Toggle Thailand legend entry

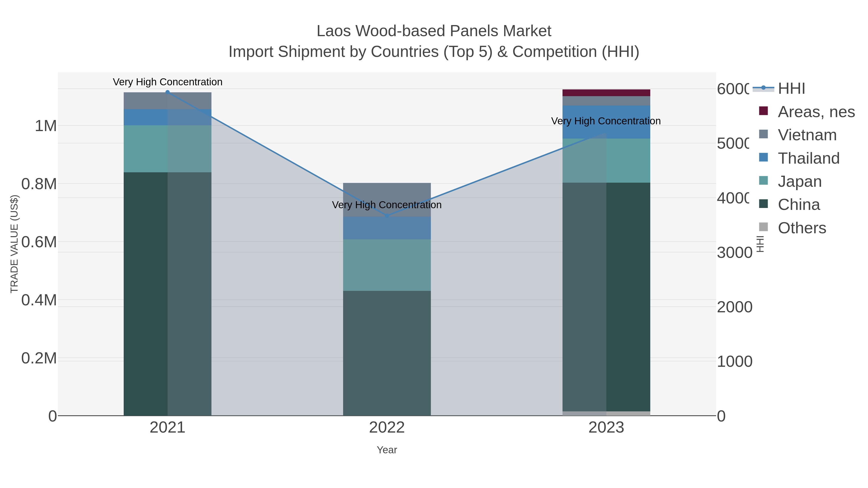799,158
